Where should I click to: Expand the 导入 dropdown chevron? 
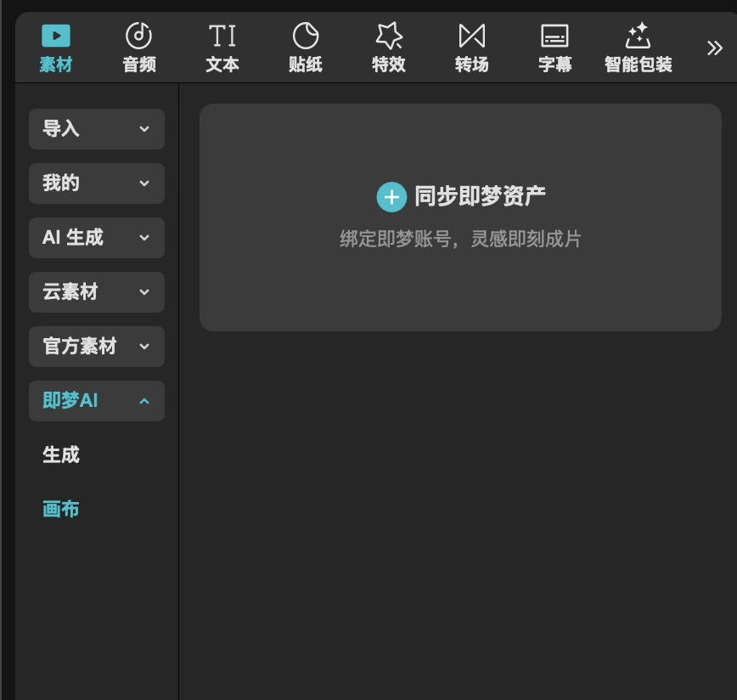pyautogui.click(x=144, y=129)
